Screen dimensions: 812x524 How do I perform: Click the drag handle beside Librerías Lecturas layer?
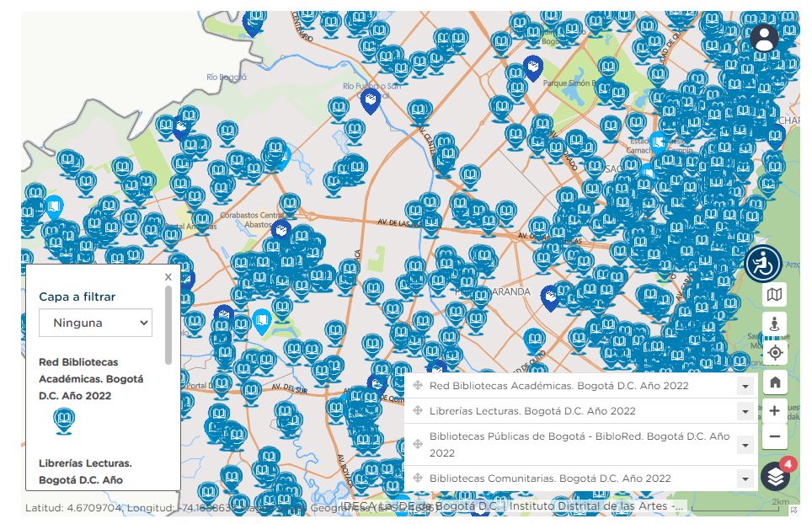(x=418, y=411)
